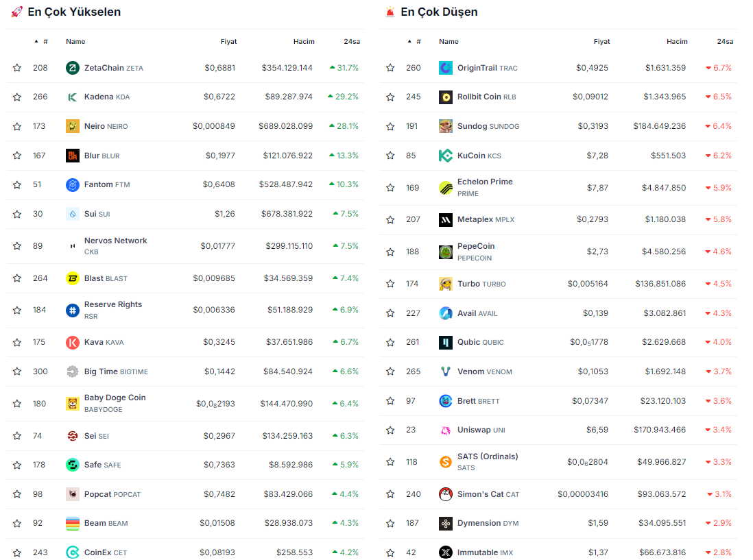The width and height of the screenshot is (753, 560).
Task: Sort losers table by Fiyat column
Action: (x=601, y=42)
